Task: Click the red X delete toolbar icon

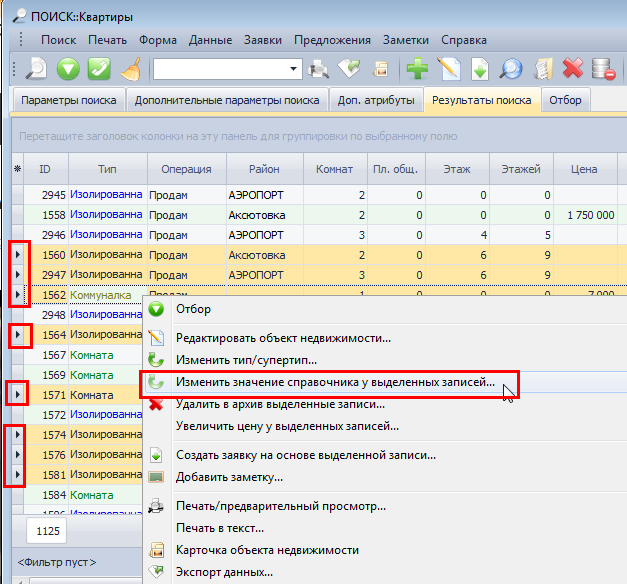Action: click(x=573, y=68)
